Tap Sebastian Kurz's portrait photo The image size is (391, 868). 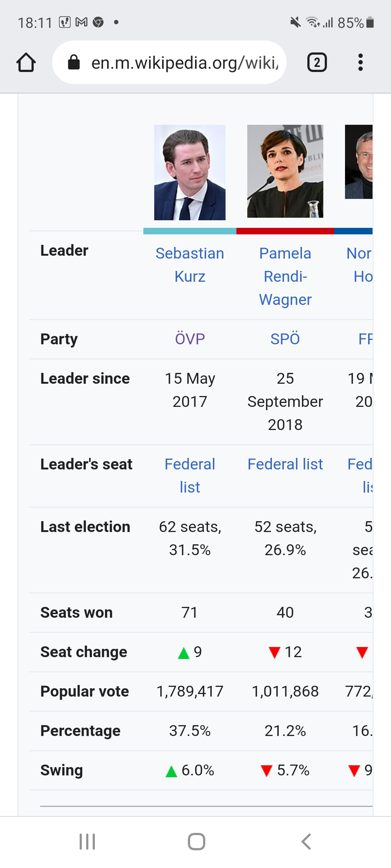coord(190,173)
